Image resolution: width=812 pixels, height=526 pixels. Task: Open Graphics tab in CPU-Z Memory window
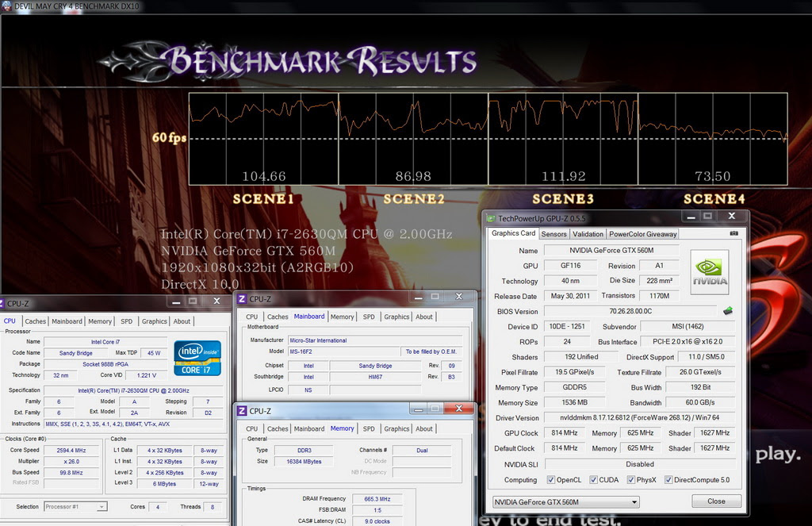396,428
